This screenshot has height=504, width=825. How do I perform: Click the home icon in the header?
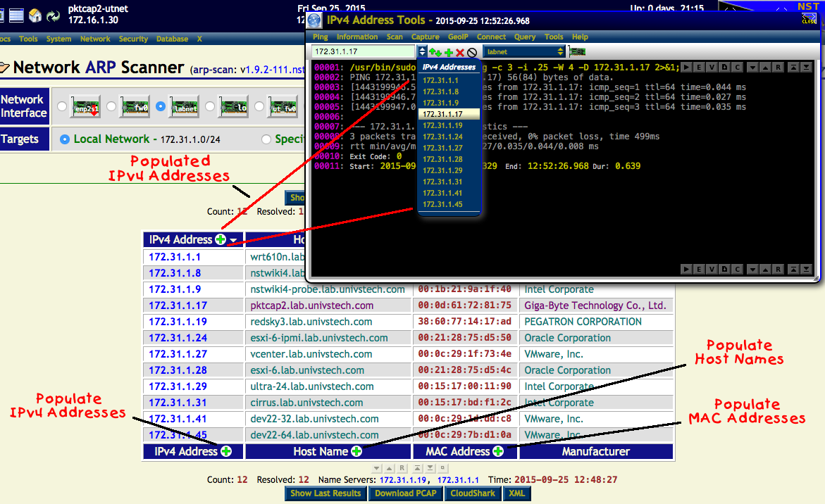click(35, 15)
